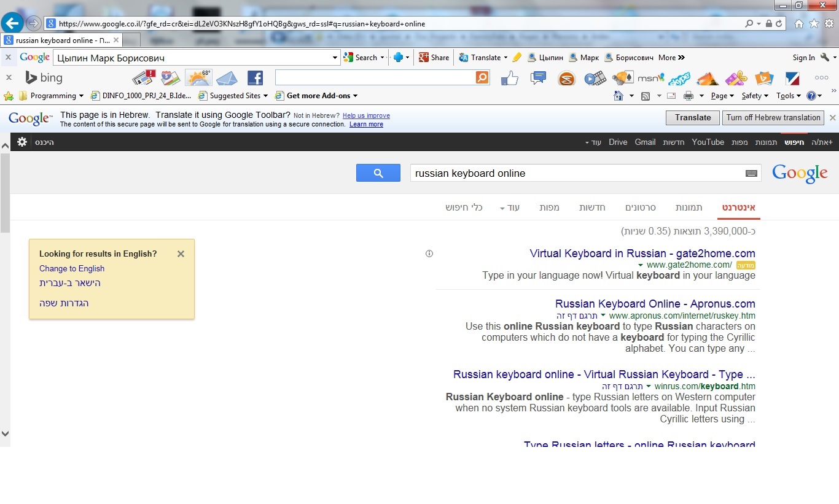Click the Facebook icon on the Bing bar

tap(255, 78)
